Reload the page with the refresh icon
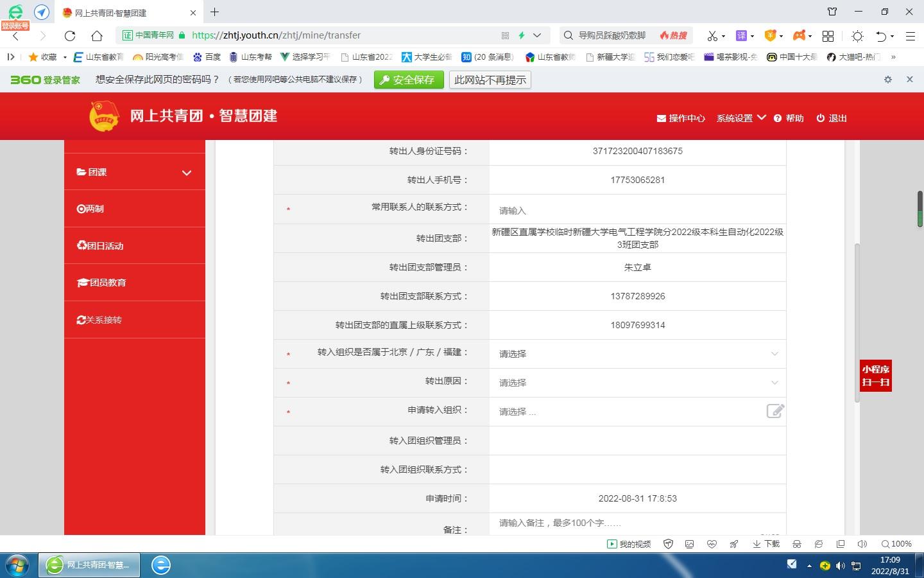 [70, 35]
